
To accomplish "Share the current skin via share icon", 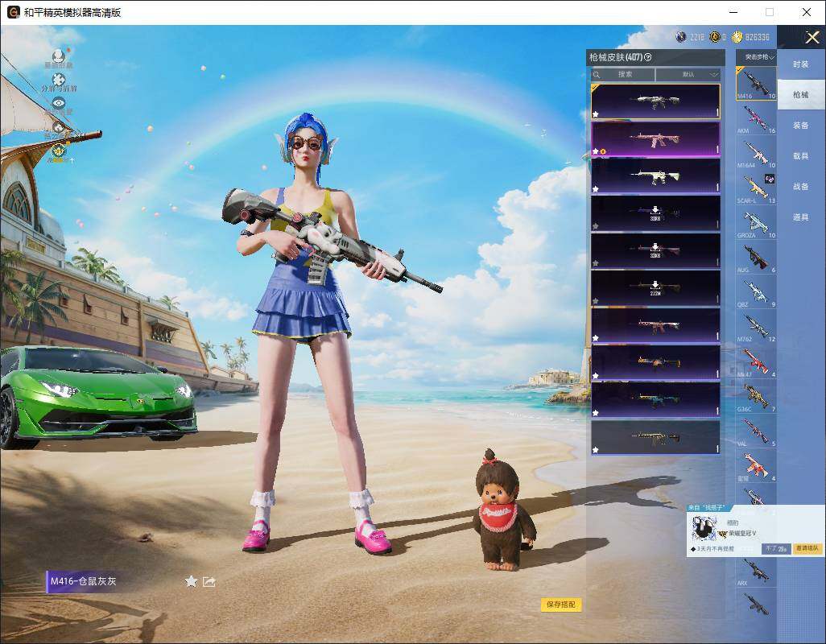I will 209,581.
